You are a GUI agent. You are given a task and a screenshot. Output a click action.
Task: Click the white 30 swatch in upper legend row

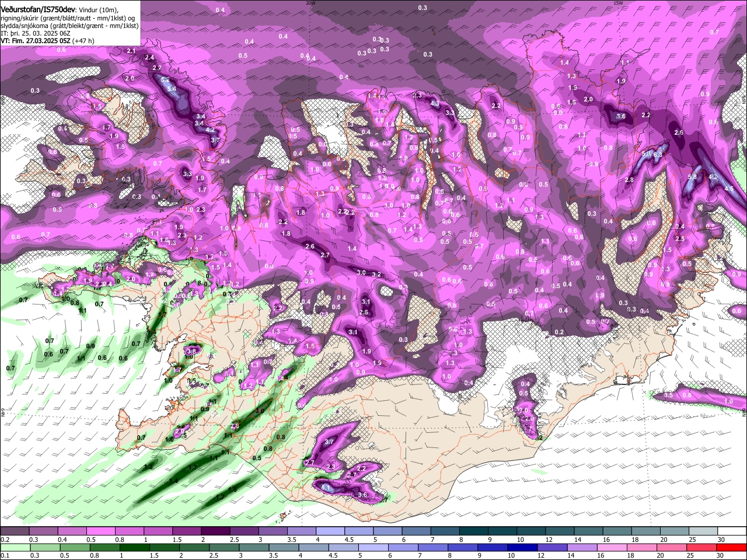732,531
